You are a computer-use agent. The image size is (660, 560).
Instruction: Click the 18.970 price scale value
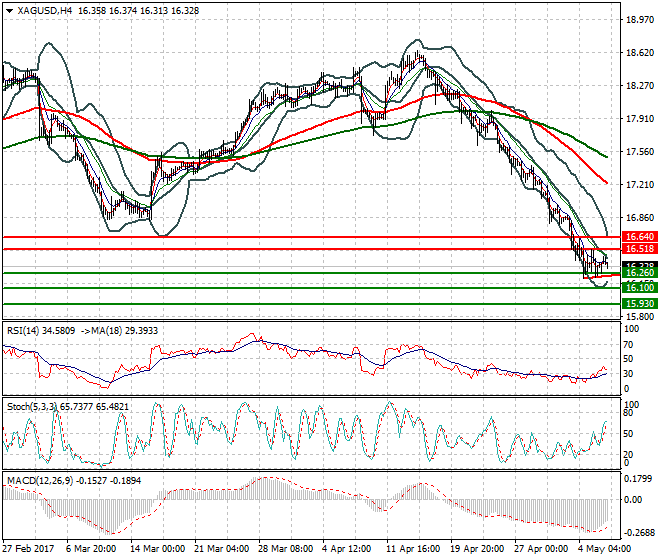click(x=640, y=19)
